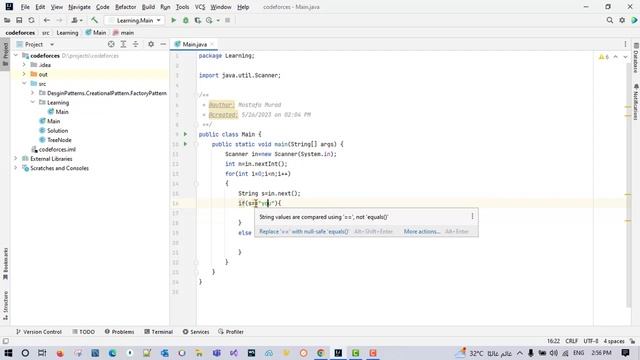
Task: Click run gutter icon beside main method
Action: (x=185, y=144)
